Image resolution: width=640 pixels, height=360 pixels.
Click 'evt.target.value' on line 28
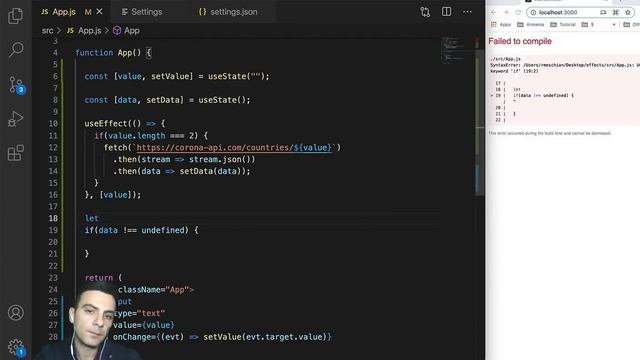click(284, 337)
